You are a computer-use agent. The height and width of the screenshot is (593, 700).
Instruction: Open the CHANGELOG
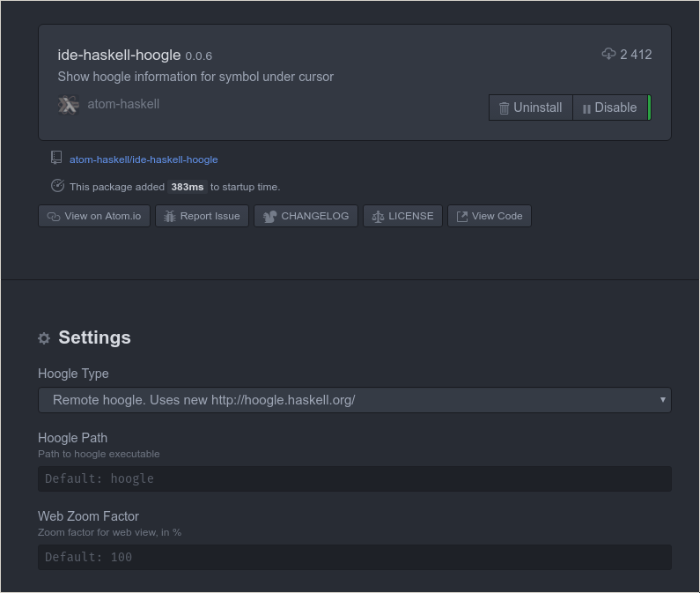pos(306,216)
